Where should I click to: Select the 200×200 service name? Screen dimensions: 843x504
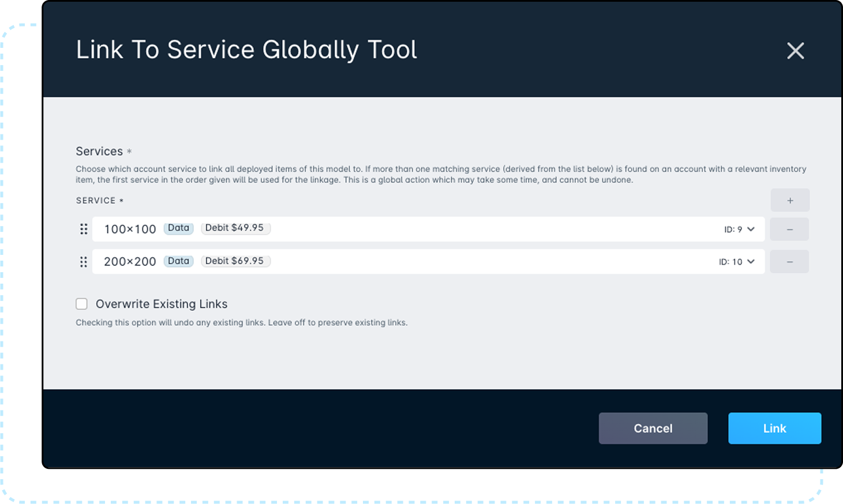130,261
